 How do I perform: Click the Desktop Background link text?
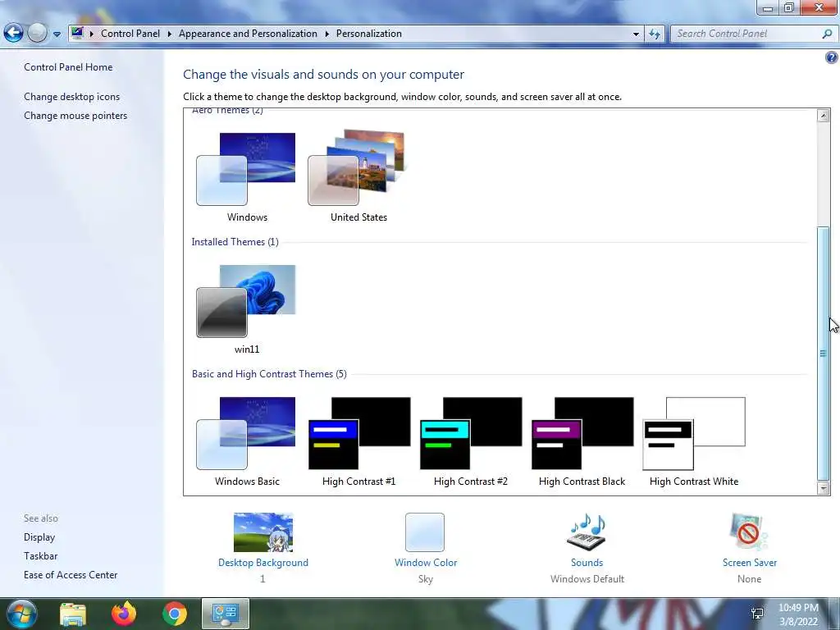pos(263,563)
